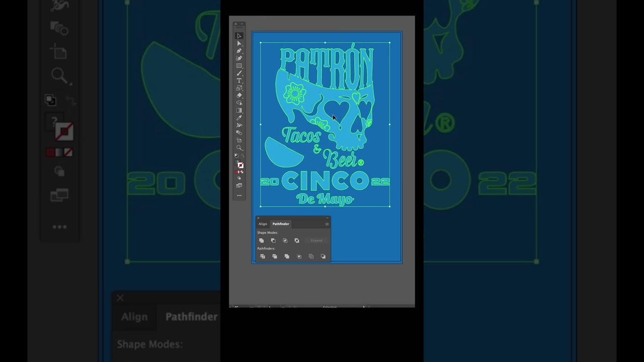Apply the Outline pathfinder

(311, 256)
